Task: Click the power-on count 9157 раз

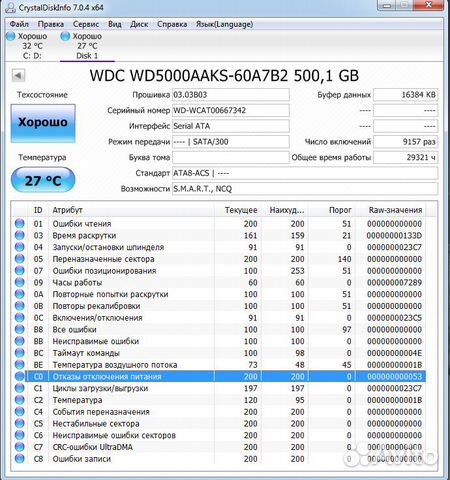Action: pos(406,142)
